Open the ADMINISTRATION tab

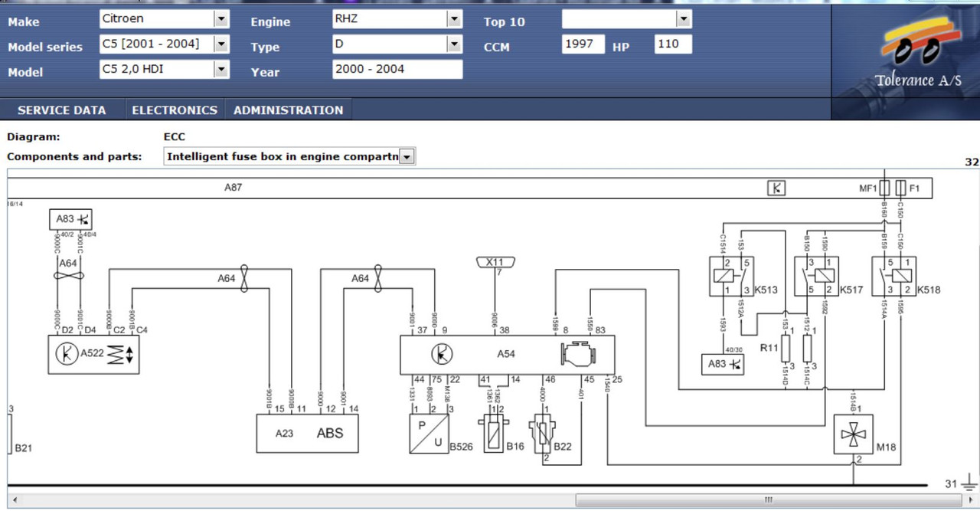click(x=288, y=110)
